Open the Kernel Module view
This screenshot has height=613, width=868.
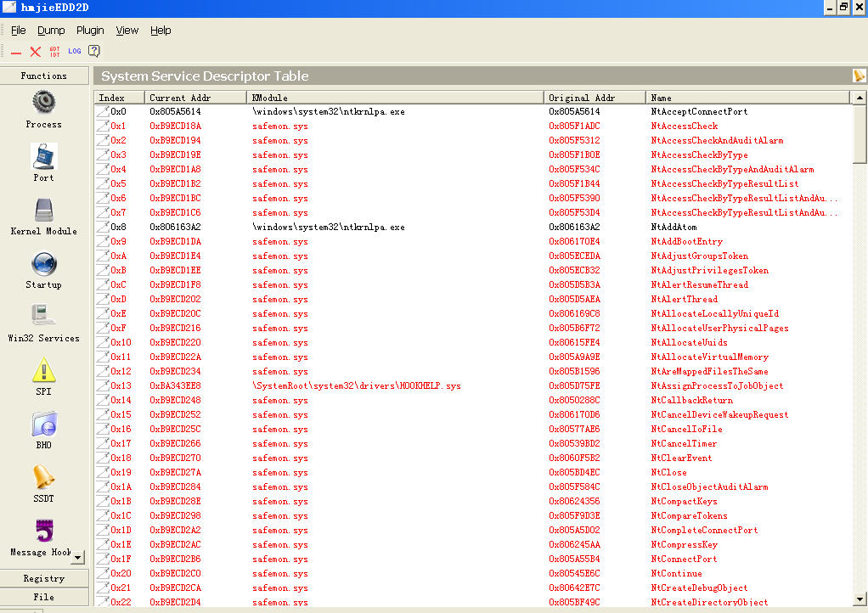coord(43,211)
